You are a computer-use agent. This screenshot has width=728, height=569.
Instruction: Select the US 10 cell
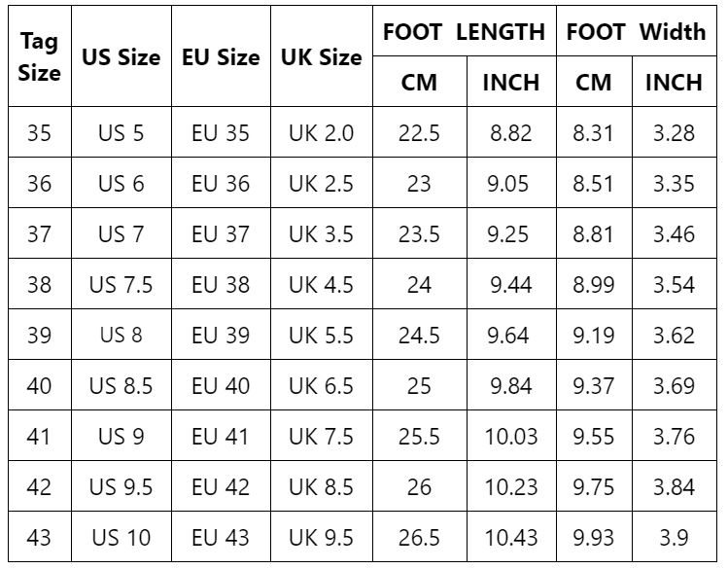tap(121, 538)
